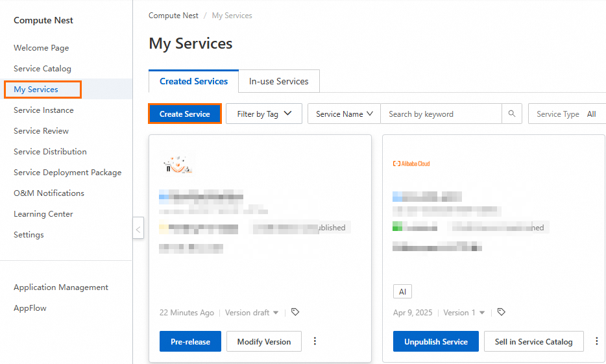Open Settings in the sidebar
606x364 pixels.
point(29,234)
